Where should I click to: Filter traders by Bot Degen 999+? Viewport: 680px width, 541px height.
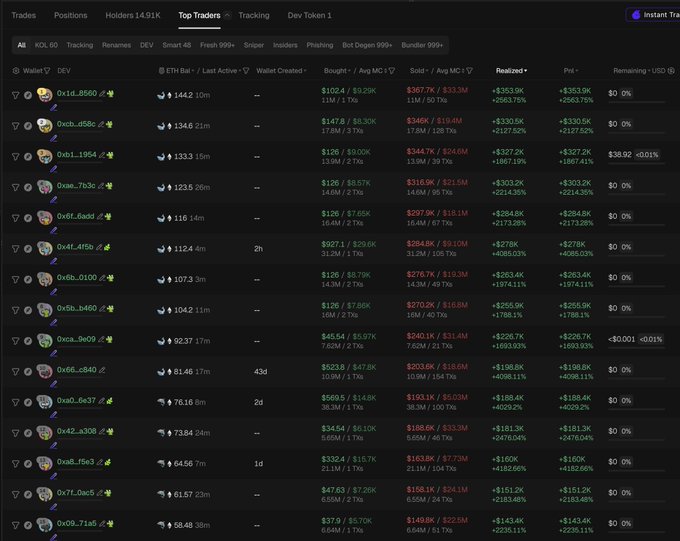click(x=367, y=45)
